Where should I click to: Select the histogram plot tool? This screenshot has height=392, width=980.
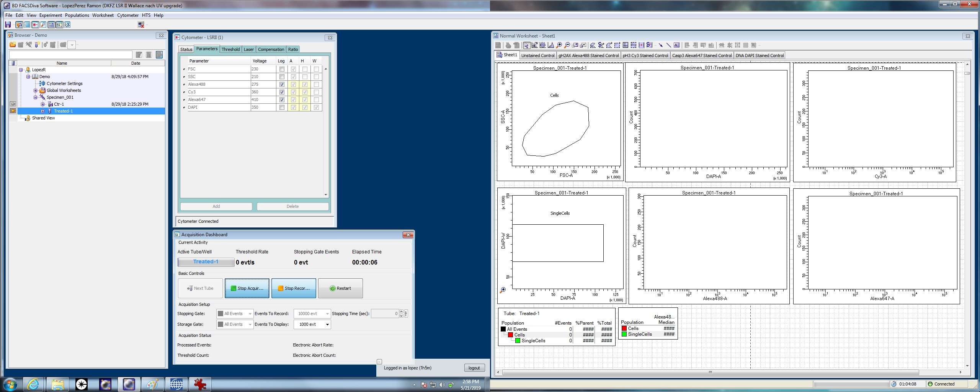[x=551, y=45]
